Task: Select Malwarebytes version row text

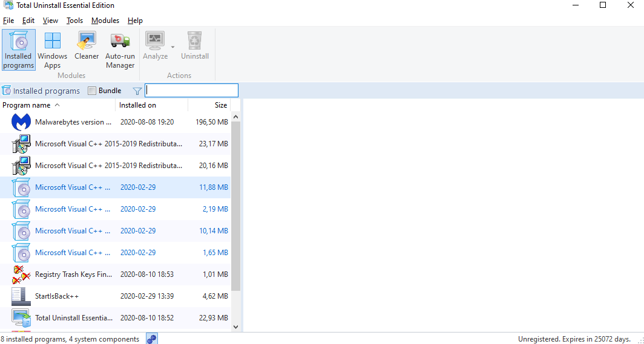Action: 73,122
